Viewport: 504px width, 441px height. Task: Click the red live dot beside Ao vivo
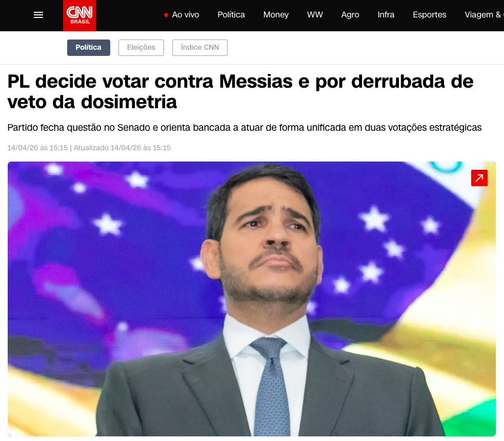coord(166,15)
